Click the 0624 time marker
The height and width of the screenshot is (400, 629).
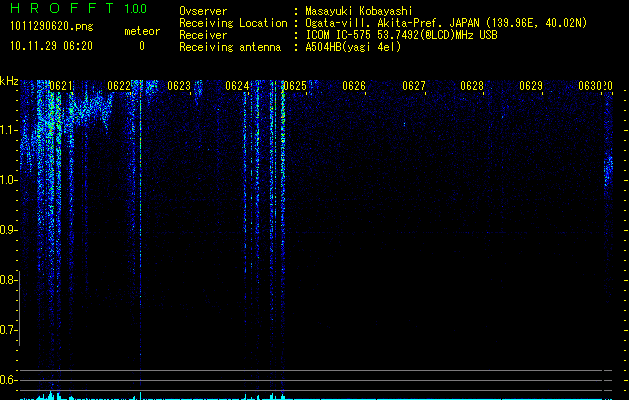237,86
